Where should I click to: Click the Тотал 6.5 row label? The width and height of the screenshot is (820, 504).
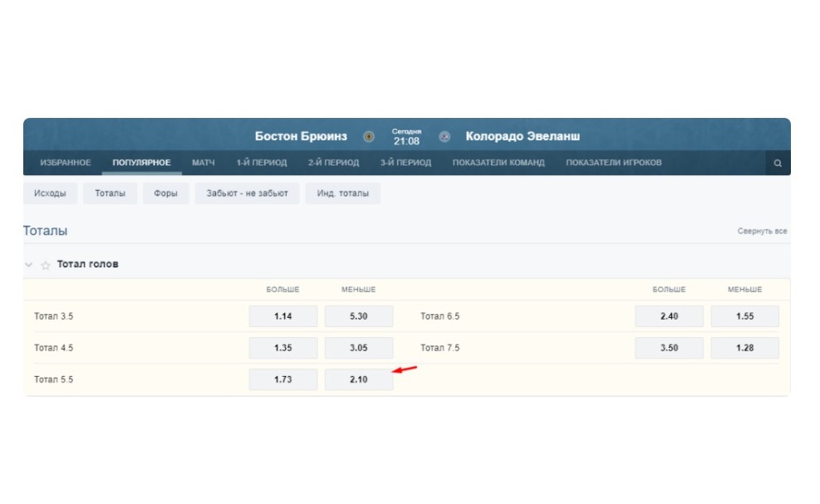click(x=439, y=316)
